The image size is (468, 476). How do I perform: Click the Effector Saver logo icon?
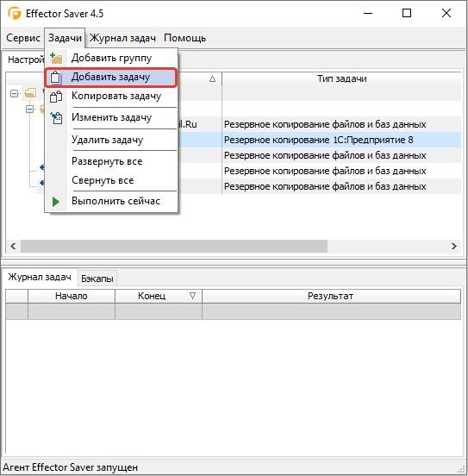point(15,13)
